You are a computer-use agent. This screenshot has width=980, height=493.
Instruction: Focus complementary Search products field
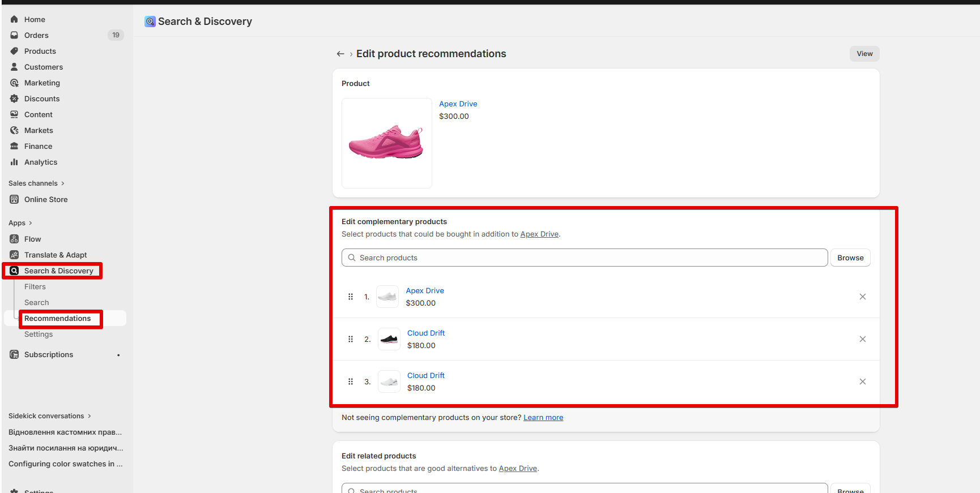coord(585,258)
